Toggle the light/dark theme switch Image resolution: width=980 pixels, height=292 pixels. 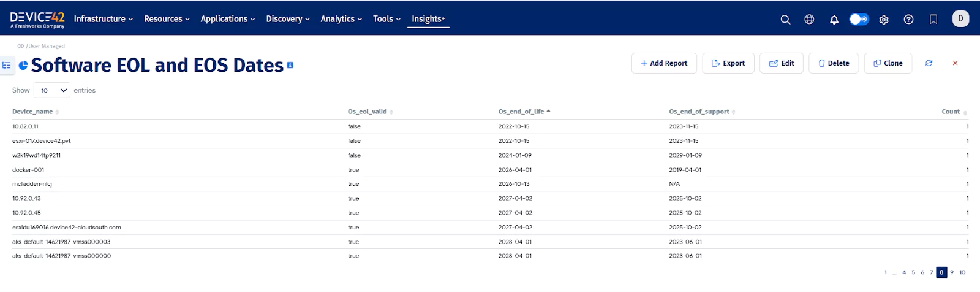pos(859,20)
